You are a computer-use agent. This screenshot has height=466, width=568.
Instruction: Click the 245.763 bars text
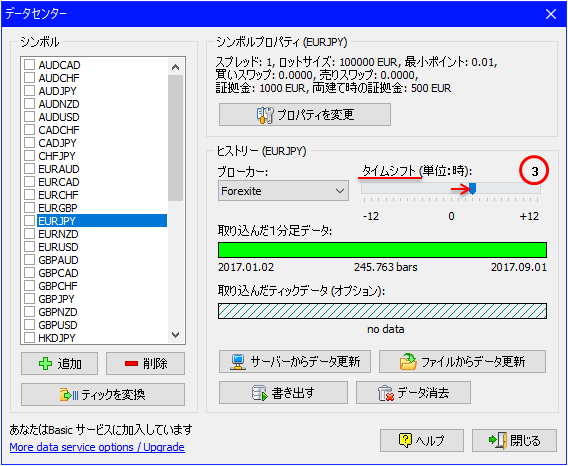click(386, 267)
